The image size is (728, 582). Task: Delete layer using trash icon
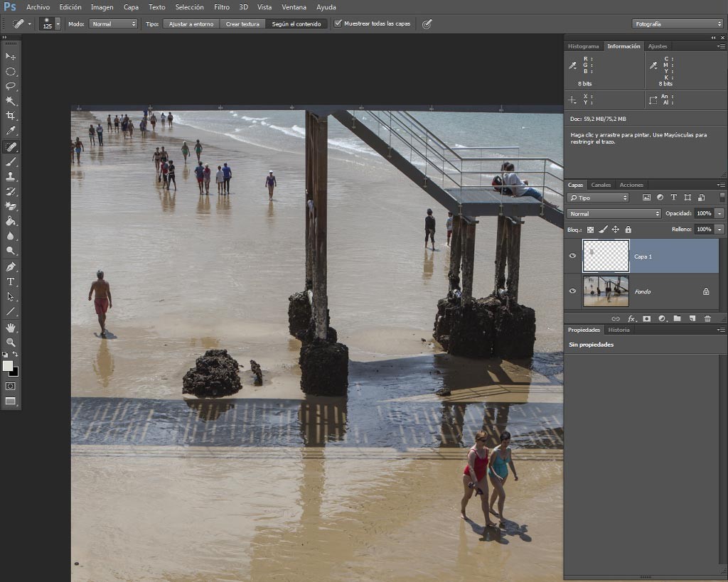(x=707, y=318)
